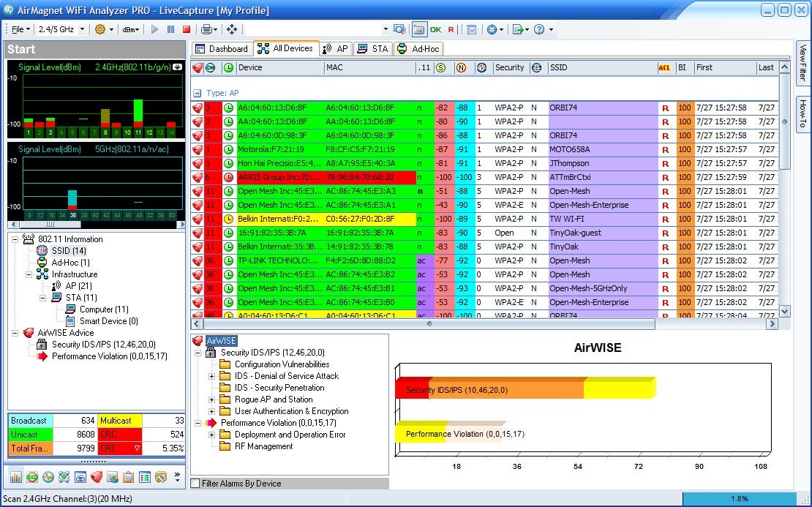Click the Security IDS/IPS chart bar
812x507 pixels.
(x=525, y=388)
